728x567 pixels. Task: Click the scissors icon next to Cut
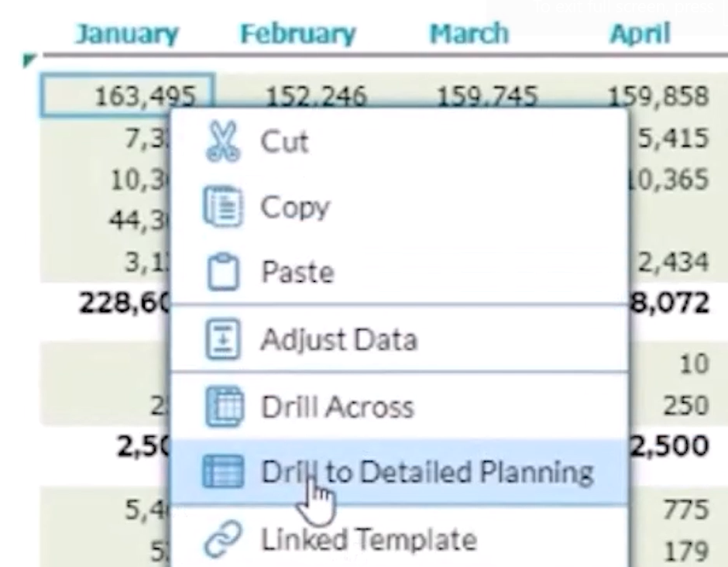pos(221,141)
